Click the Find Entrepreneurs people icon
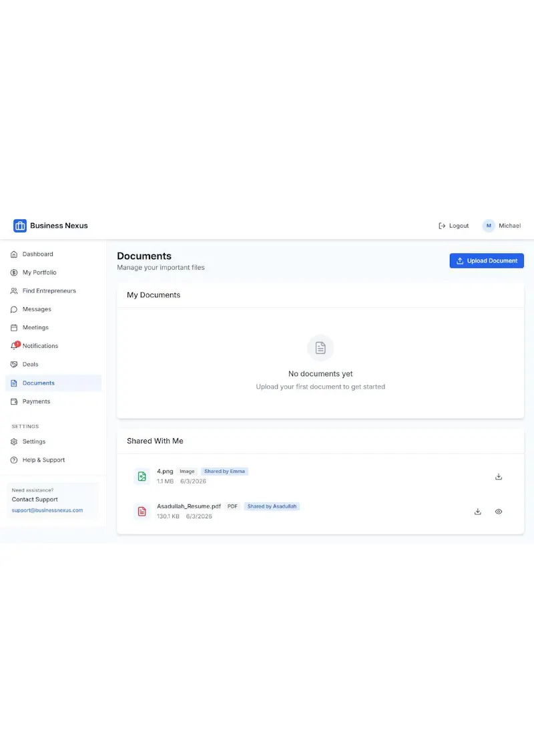Screen dimensions: 534x756 [14, 291]
